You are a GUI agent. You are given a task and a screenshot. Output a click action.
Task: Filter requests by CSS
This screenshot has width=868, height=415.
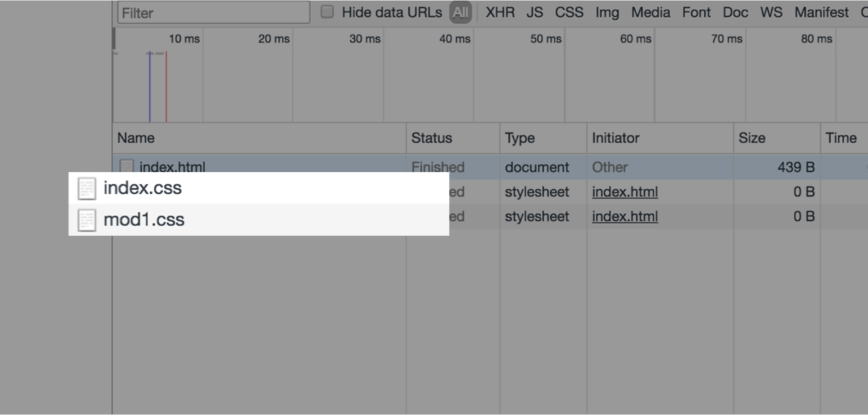click(569, 12)
